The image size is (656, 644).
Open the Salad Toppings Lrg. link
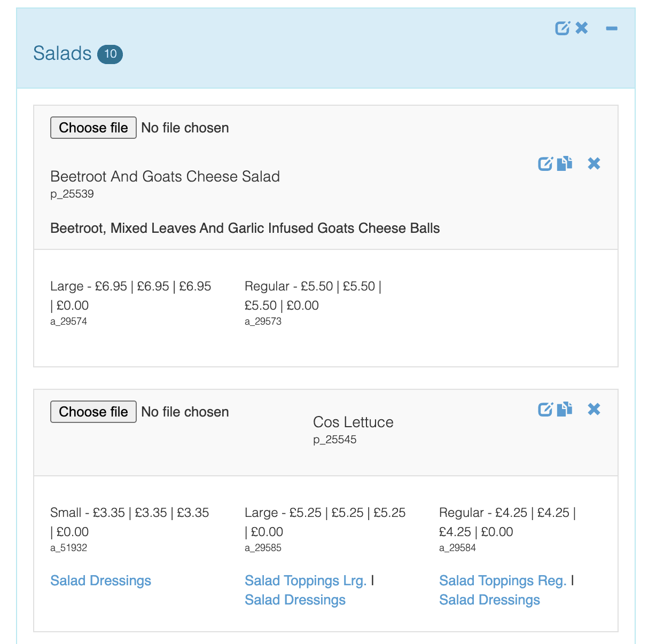[305, 580]
